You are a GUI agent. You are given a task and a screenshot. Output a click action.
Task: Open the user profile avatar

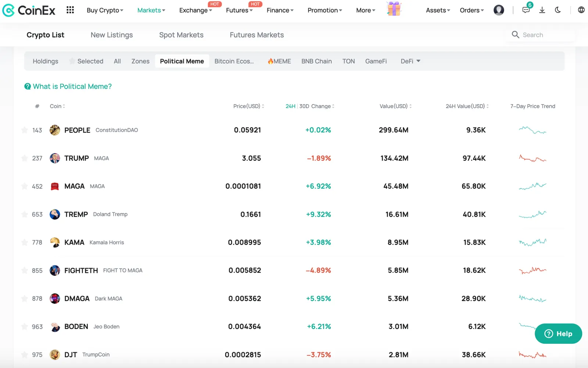pyautogui.click(x=499, y=10)
